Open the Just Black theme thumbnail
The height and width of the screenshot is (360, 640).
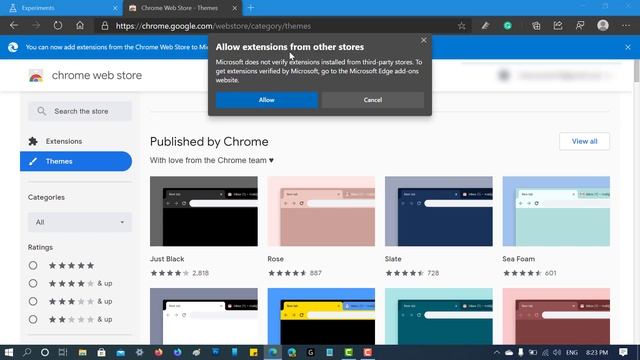point(204,211)
